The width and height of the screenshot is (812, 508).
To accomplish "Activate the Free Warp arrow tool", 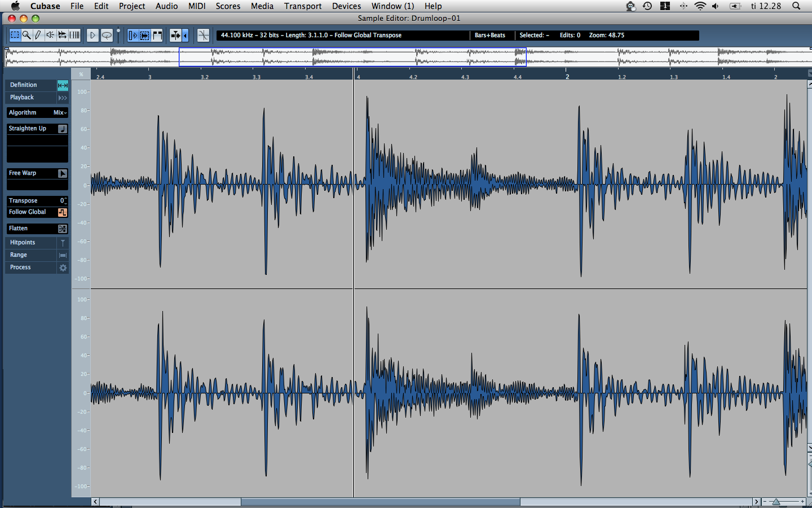I will [x=63, y=173].
